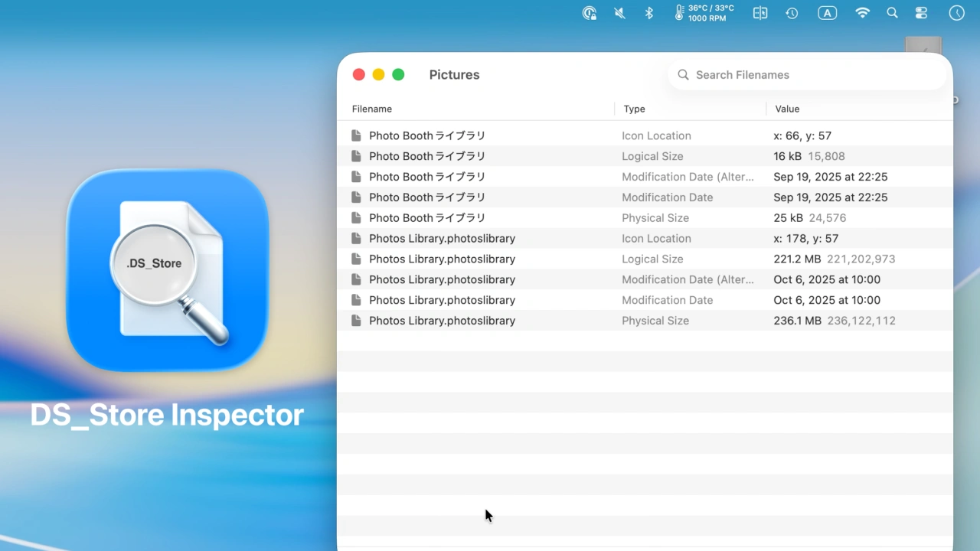This screenshot has height=551, width=980.
Task: Click the zoom green window button
Action: [398, 74]
